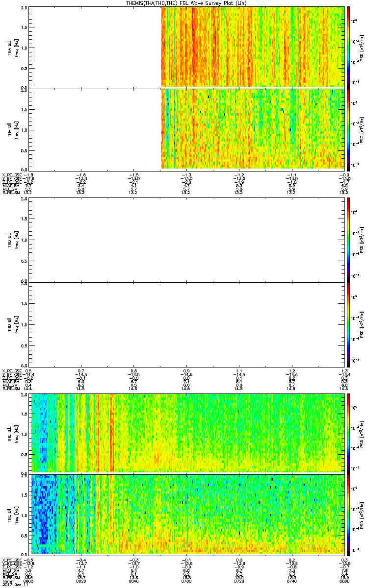Select the THA B⊥ spectrogram panel

[187, 47]
